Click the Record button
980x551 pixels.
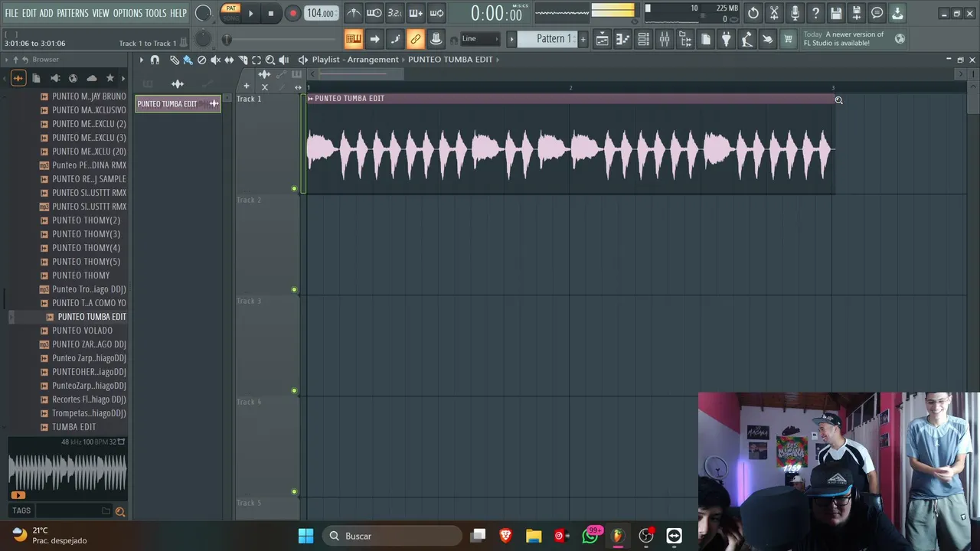292,13
